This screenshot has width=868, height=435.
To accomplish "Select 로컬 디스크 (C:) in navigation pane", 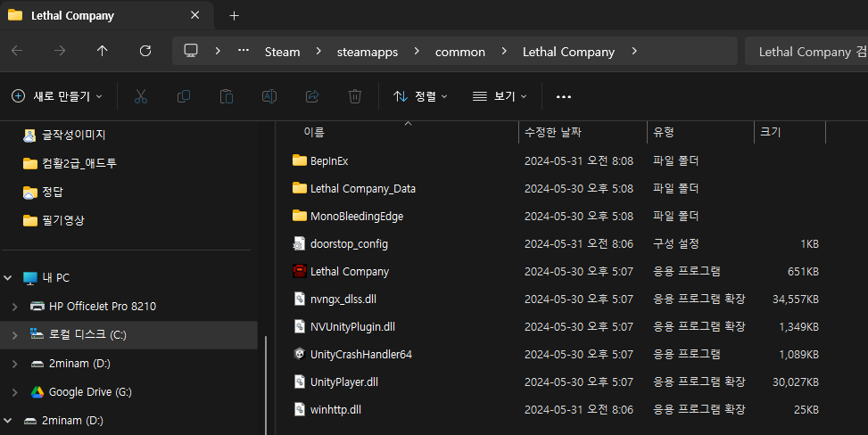I will point(128,335).
